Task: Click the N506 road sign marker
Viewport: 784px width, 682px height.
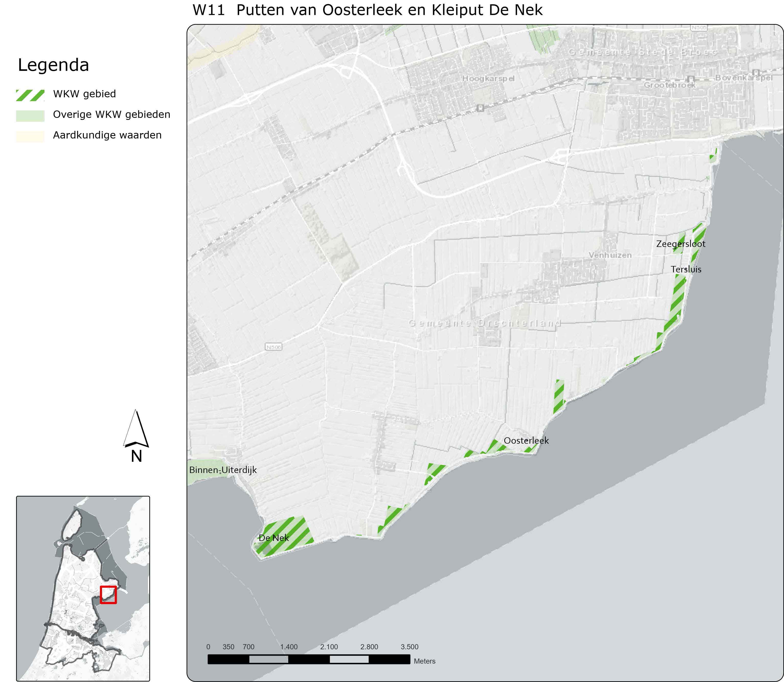Action: 274,347
